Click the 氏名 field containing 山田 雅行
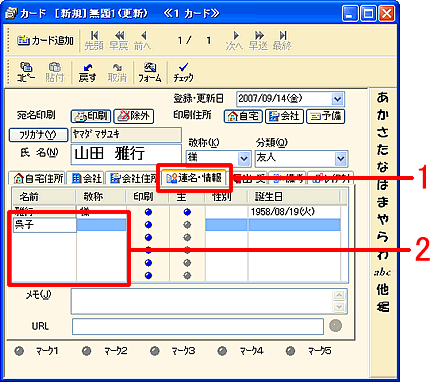430x382 pixels. [x=126, y=154]
